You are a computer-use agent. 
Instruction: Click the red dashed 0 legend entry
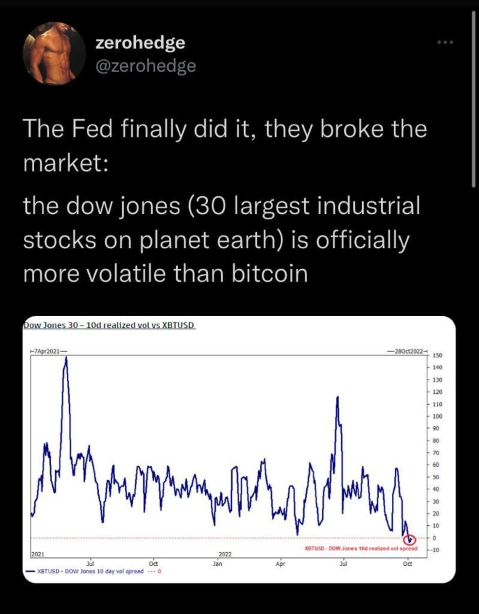pyautogui.click(x=154, y=571)
